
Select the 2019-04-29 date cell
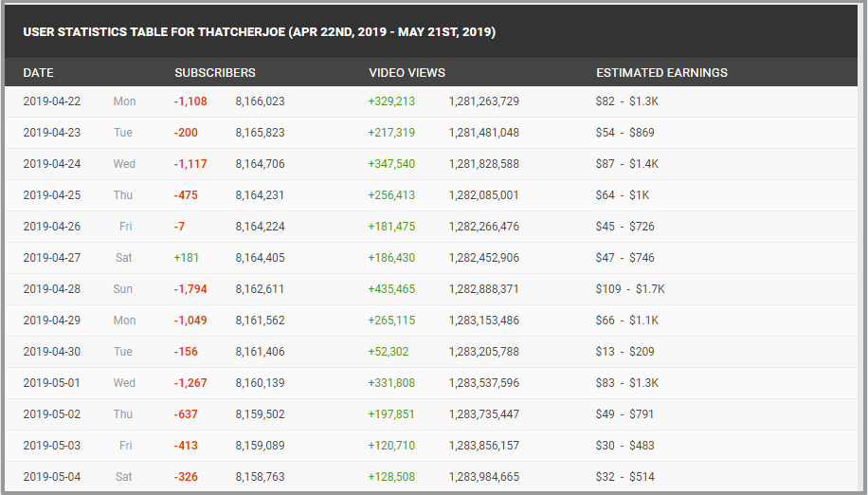(51, 320)
